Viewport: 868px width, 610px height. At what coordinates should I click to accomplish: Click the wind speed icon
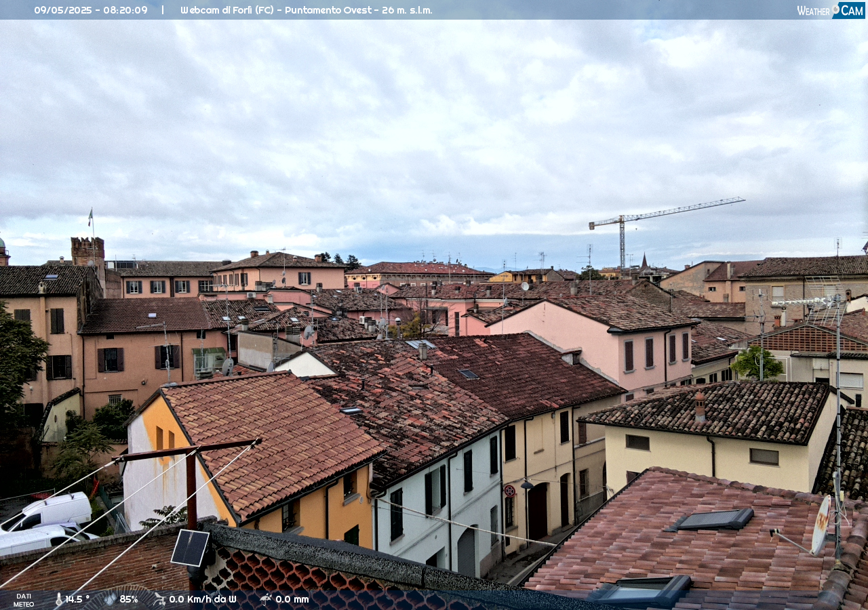(159, 599)
